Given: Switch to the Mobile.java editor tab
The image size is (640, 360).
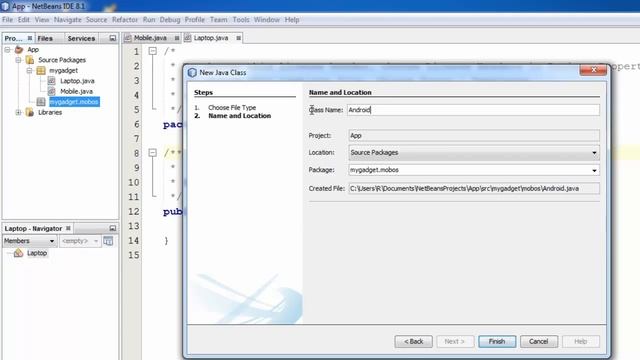Looking at the screenshot, I should pos(150,38).
